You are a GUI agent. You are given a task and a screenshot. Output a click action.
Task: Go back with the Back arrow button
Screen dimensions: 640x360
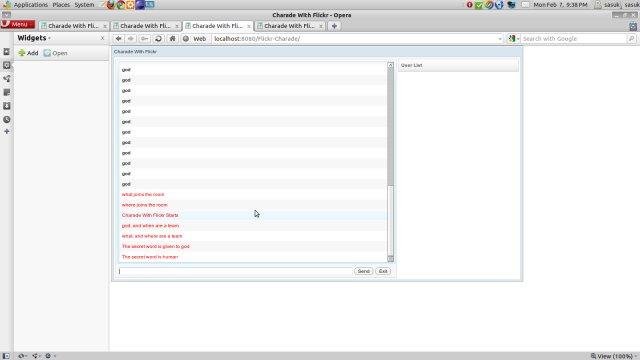(119, 39)
